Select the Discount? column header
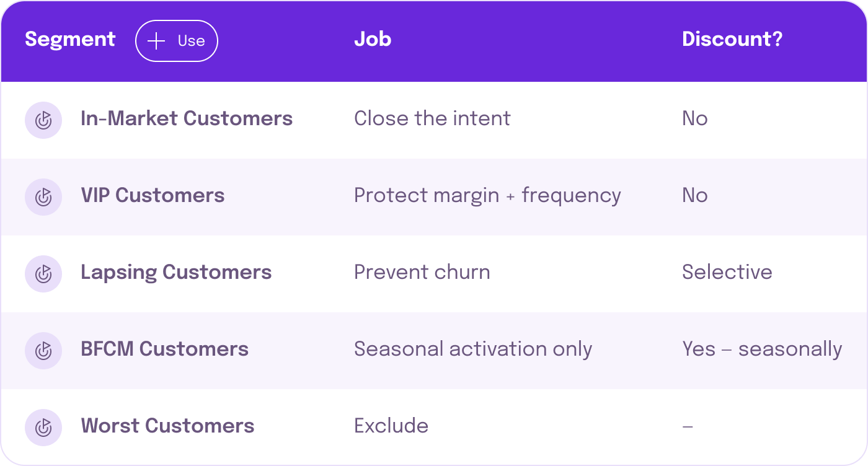 [732, 40]
